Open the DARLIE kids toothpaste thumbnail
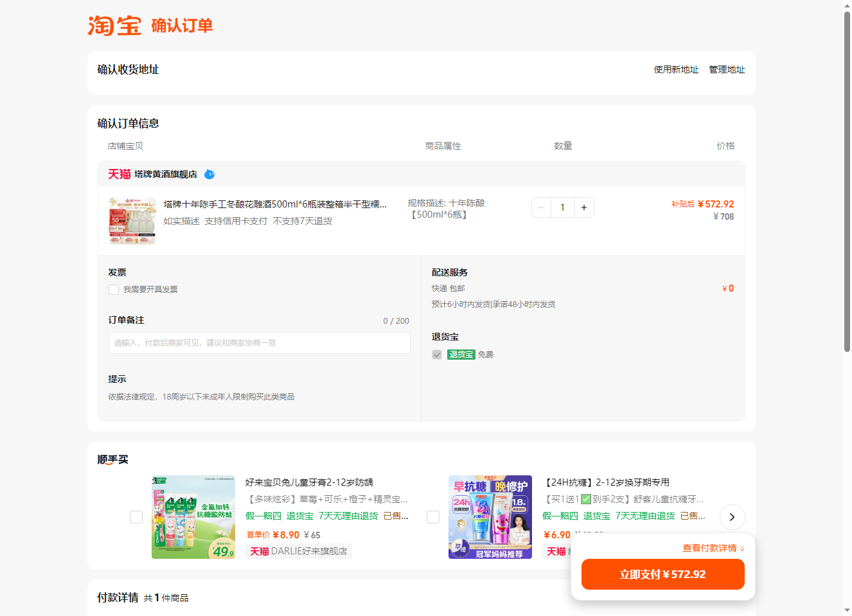852x616 pixels. (x=193, y=517)
